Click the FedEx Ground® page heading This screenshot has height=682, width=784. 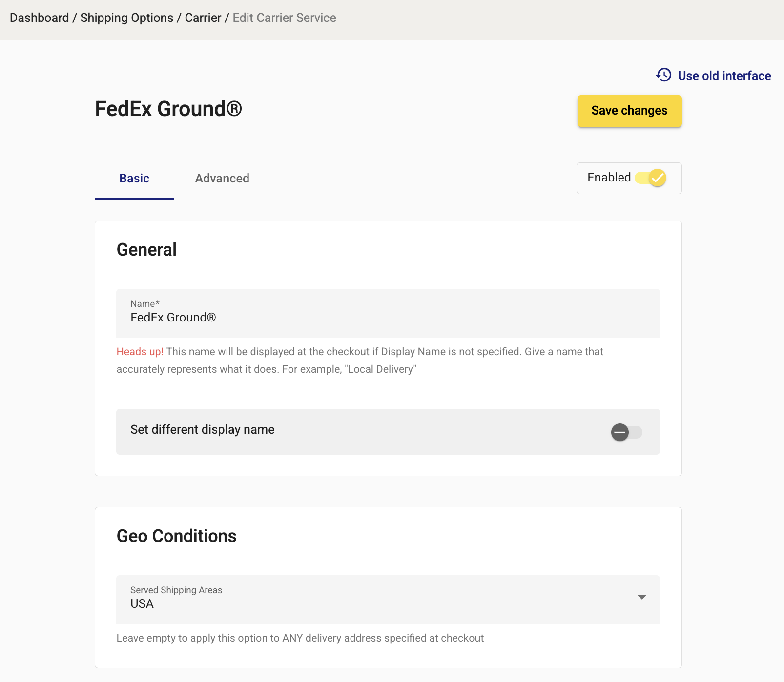(x=168, y=109)
